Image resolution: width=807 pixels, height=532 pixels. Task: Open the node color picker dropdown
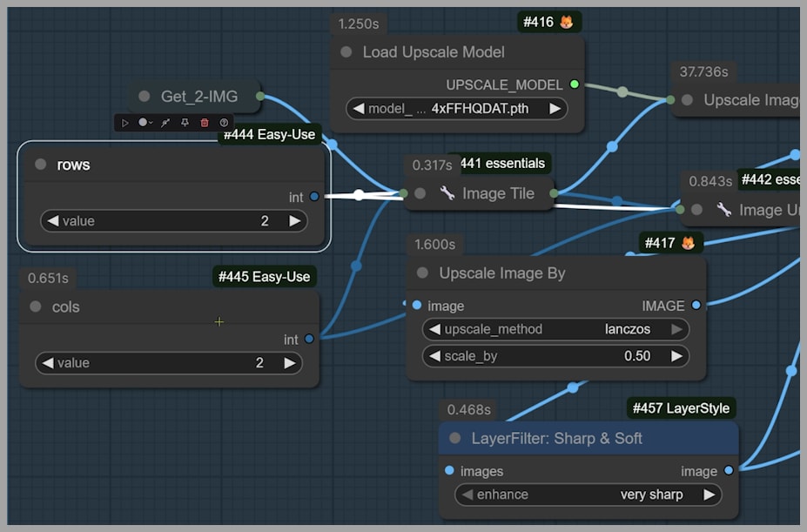tap(145, 123)
